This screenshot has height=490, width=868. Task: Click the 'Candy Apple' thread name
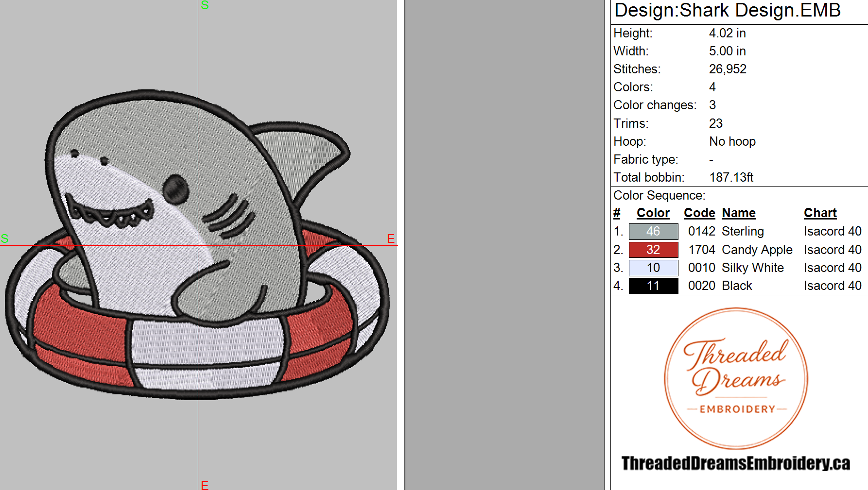[x=757, y=250]
